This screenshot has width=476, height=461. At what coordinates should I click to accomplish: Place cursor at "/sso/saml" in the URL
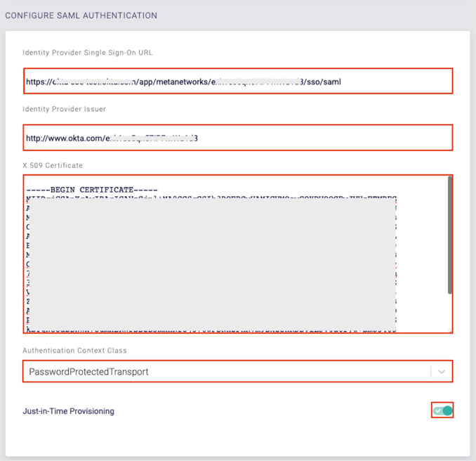click(324, 82)
